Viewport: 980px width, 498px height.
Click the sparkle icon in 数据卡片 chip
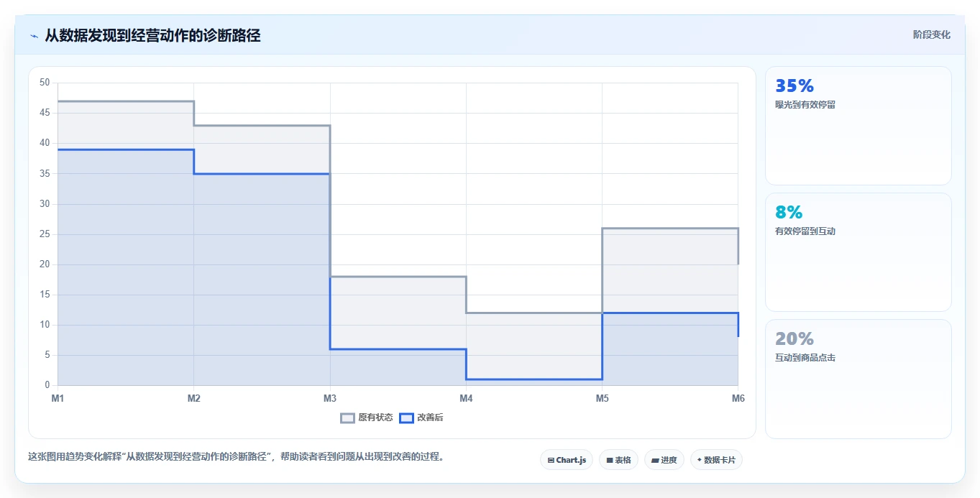pyautogui.click(x=700, y=460)
